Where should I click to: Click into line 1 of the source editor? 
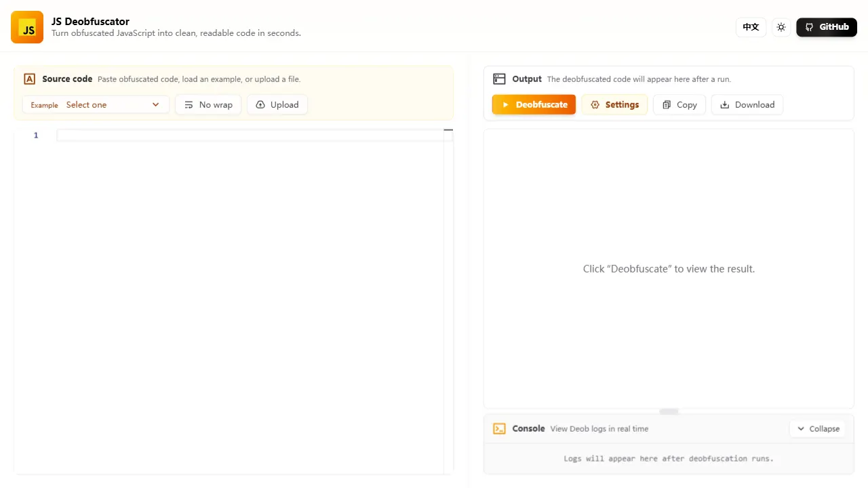click(x=254, y=136)
